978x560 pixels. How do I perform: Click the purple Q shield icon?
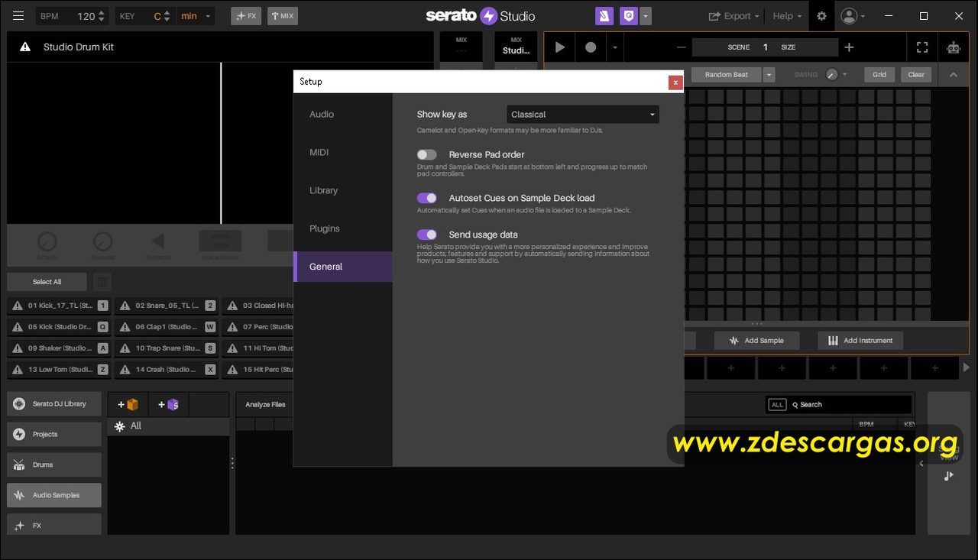point(629,16)
